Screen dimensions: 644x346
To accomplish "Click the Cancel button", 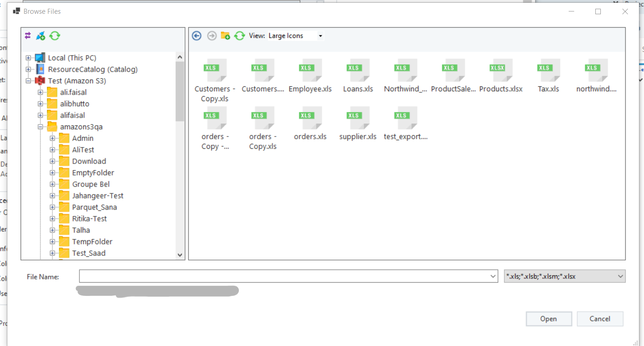I will coord(600,319).
